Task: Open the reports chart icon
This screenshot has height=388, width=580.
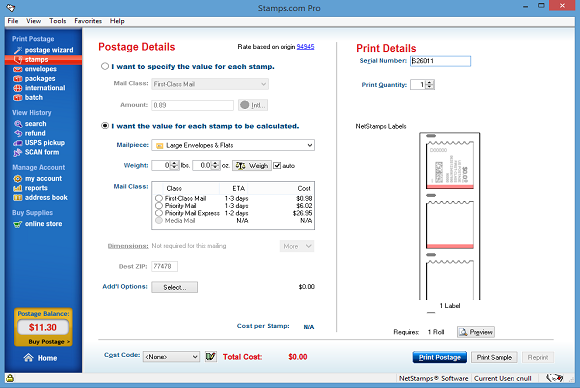Action: tap(18, 188)
